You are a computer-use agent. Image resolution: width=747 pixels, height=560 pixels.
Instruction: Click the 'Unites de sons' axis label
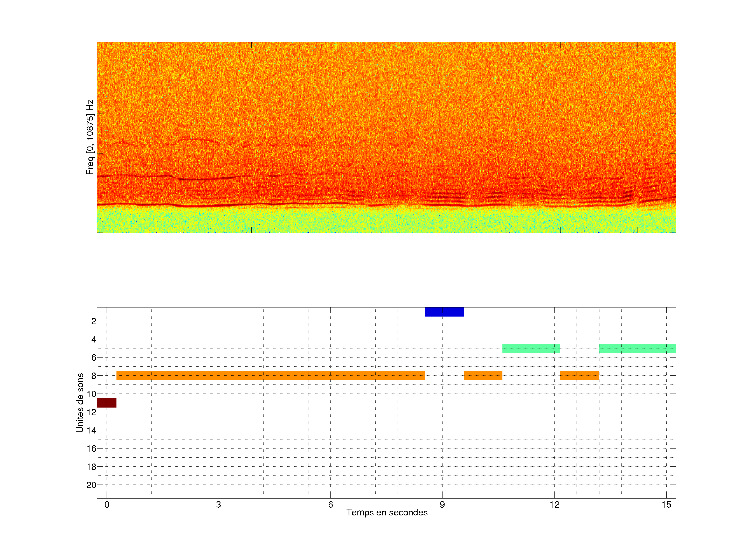(x=80, y=403)
